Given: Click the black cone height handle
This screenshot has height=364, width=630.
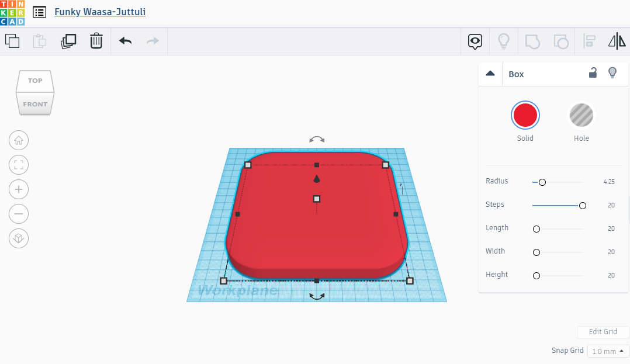Looking at the screenshot, I should [317, 179].
